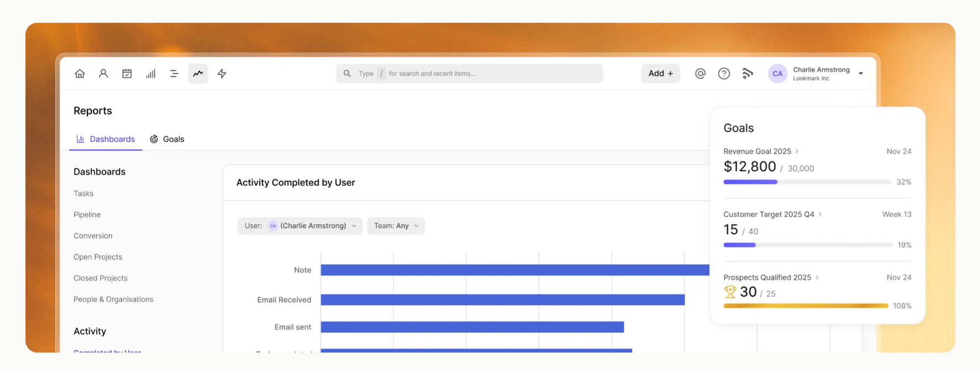The height and width of the screenshot is (372, 980).
Task: Open the Calendar icon in top navigation
Action: (127, 74)
